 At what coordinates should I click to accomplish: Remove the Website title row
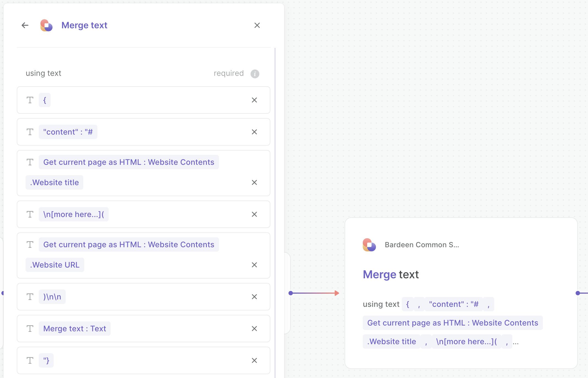click(254, 182)
